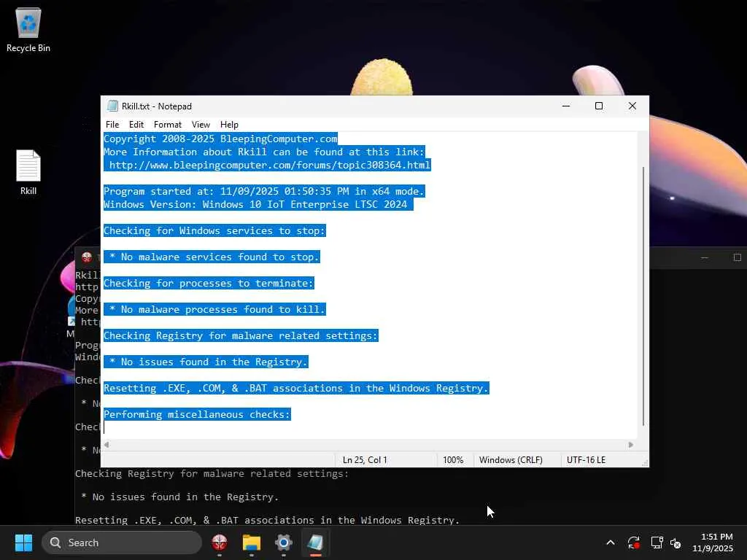Minimize the Notepad window
The width and height of the screenshot is (747, 560).
coord(566,106)
